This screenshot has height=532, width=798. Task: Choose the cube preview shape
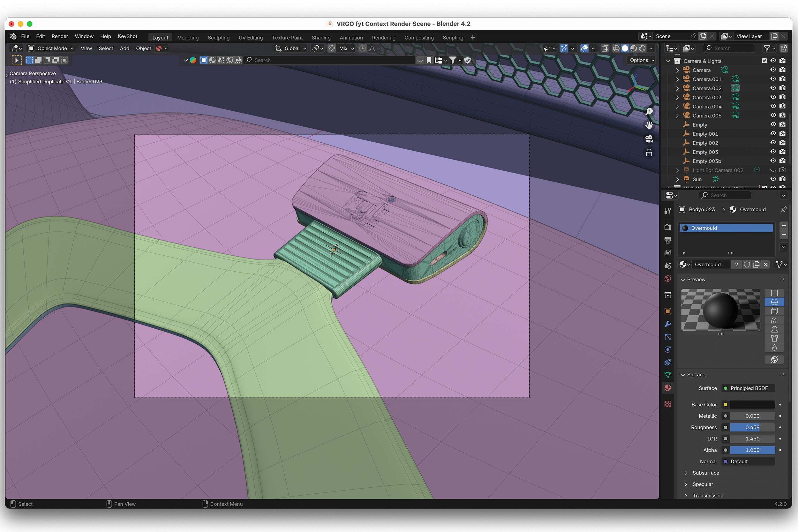[774, 311]
